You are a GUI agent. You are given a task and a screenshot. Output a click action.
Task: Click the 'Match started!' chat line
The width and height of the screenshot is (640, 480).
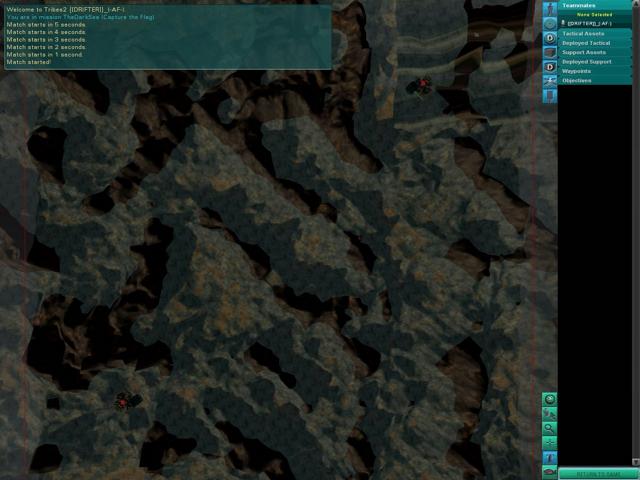29,62
